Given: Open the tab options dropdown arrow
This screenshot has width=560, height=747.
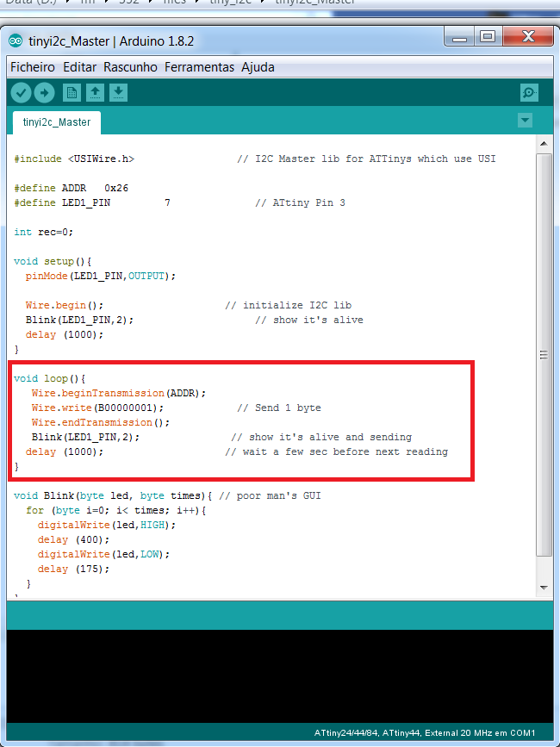Looking at the screenshot, I should pyautogui.click(x=525, y=120).
